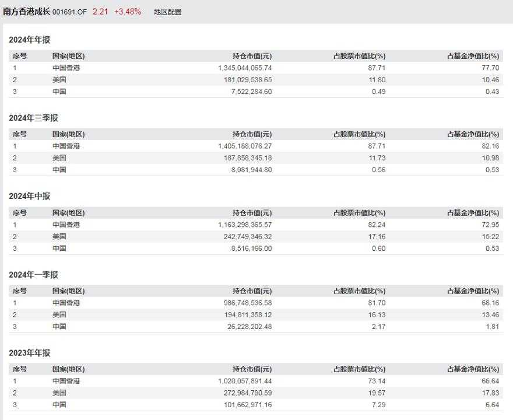Click the 2024年一季报 section heading
This screenshot has height=420, width=513.
(x=33, y=275)
